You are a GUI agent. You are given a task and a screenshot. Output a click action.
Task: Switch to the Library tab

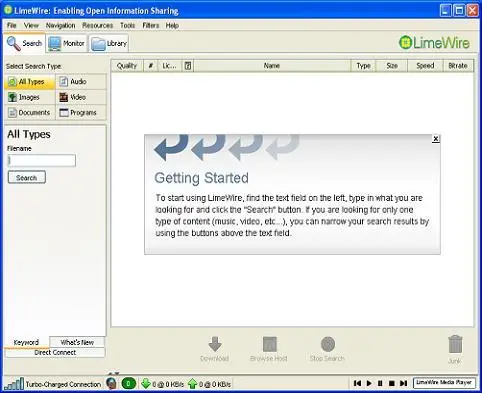pos(109,43)
